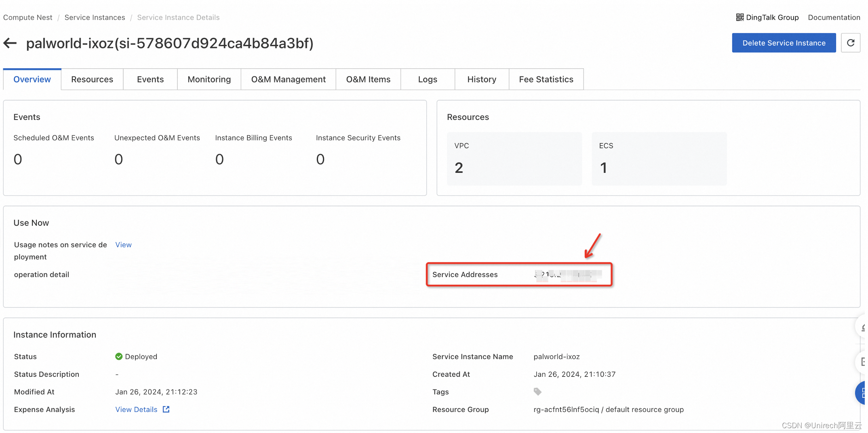Screen dimensions: 868x433
Task: Click the Instance Information heading
Action: pyautogui.click(x=55, y=335)
